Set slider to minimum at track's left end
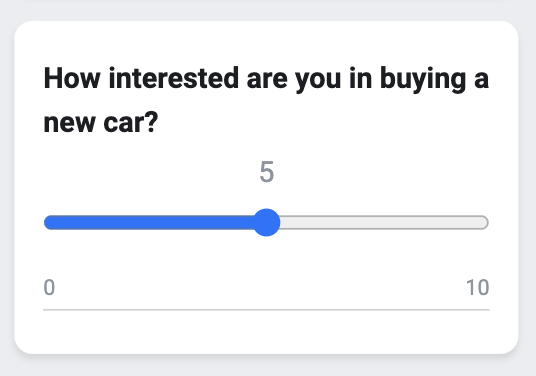The height and width of the screenshot is (376, 536). pyautogui.click(x=48, y=223)
